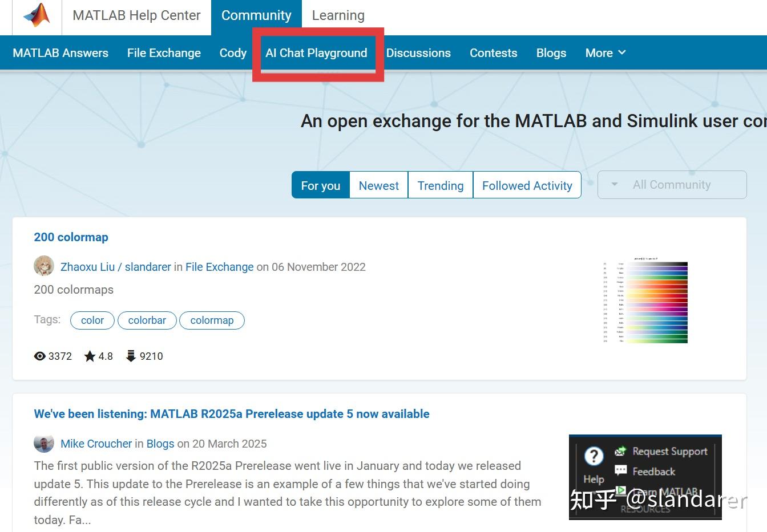
Task: Expand the More navigation menu
Action: [x=605, y=52]
